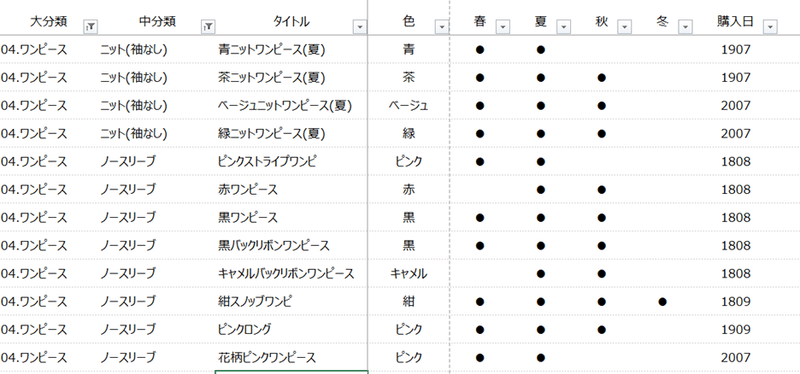This screenshot has width=800, height=374.
Task: Select the 春 dot in ピンクロング row
Action: [480, 330]
